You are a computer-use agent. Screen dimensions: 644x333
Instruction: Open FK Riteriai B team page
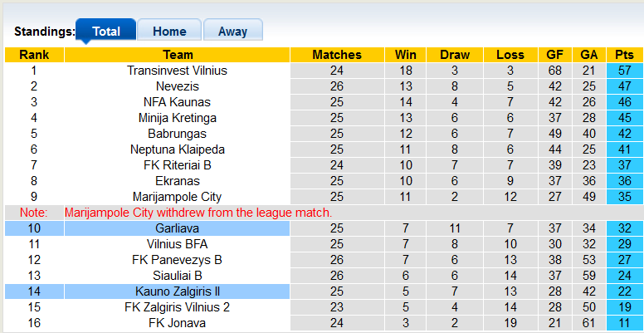coord(178,165)
